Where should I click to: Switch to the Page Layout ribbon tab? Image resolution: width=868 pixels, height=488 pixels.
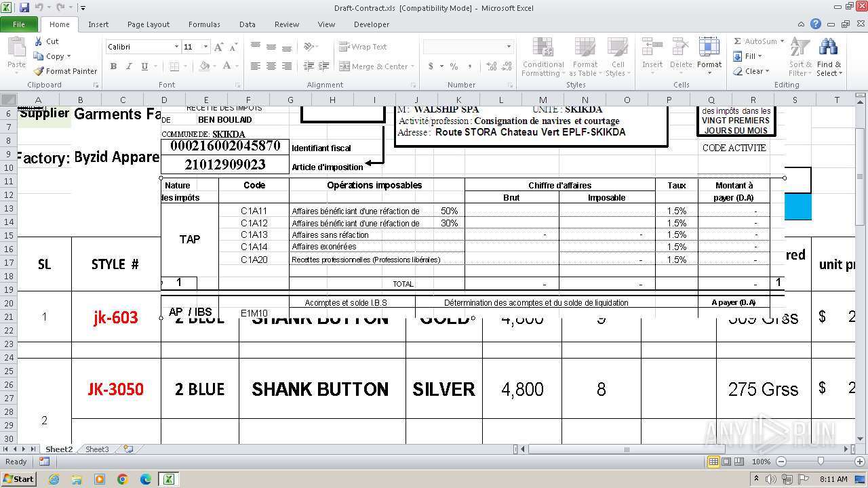tap(149, 24)
